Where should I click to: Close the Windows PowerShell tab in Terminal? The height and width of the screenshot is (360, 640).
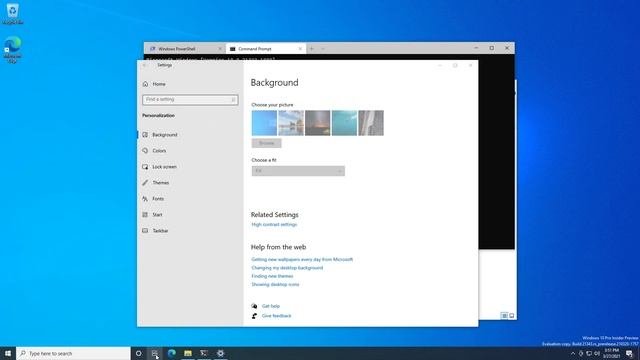pos(220,49)
